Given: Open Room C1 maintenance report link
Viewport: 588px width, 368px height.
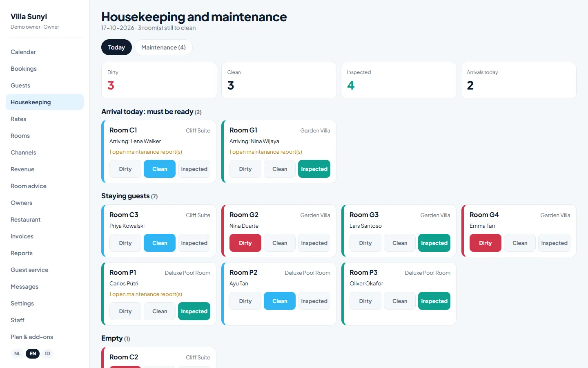Looking at the screenshot, I should tap(146, 152).
